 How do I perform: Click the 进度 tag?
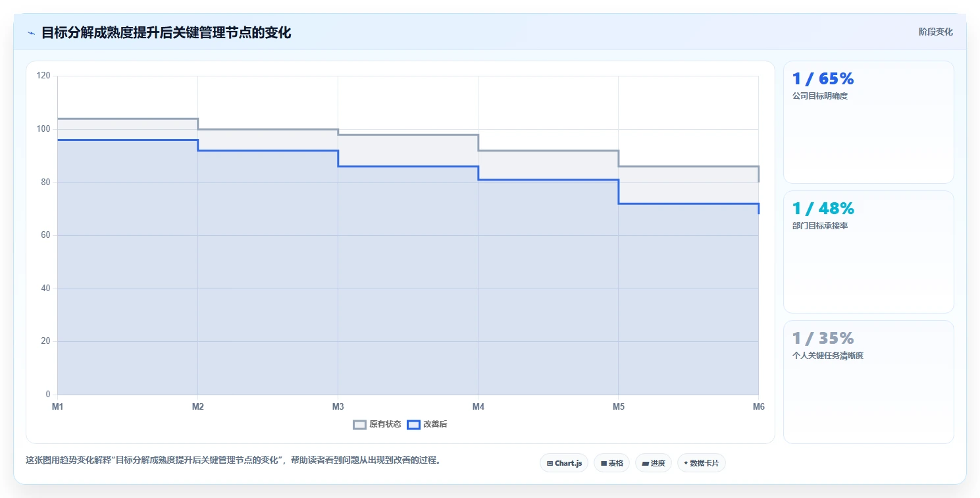coord(653,463)
